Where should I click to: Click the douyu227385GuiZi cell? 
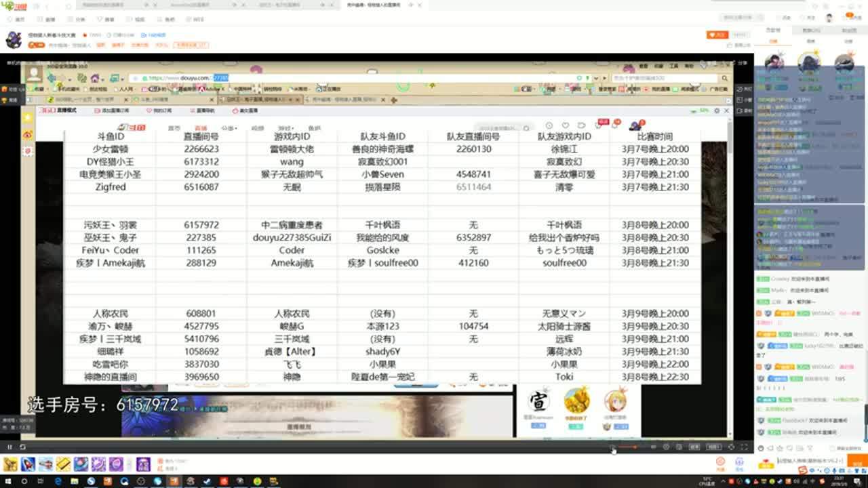pos(292,238)
